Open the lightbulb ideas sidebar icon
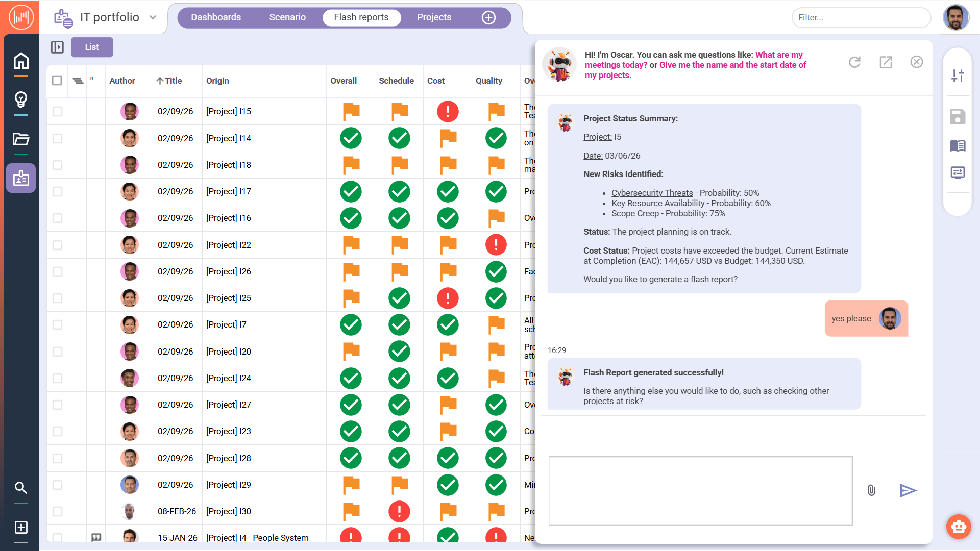 21,99
